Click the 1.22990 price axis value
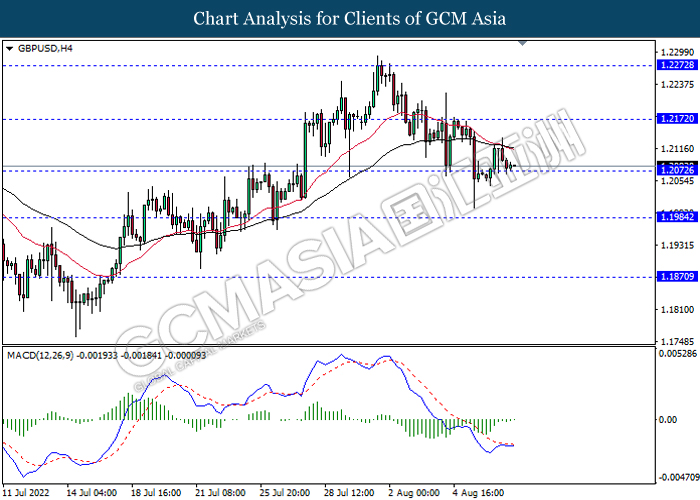 [x=677, y=53]
